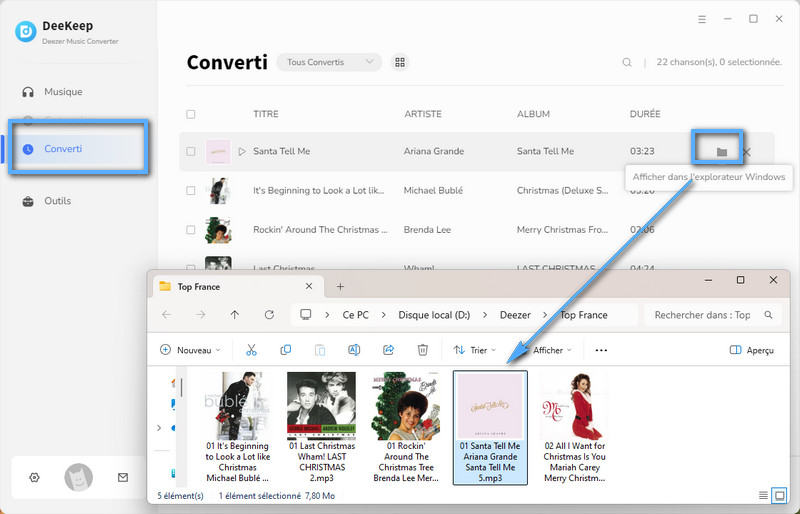Click the Copy icon in Explorer toolbar
Viewport: 800px width, 514px height.
coord(286,350)
